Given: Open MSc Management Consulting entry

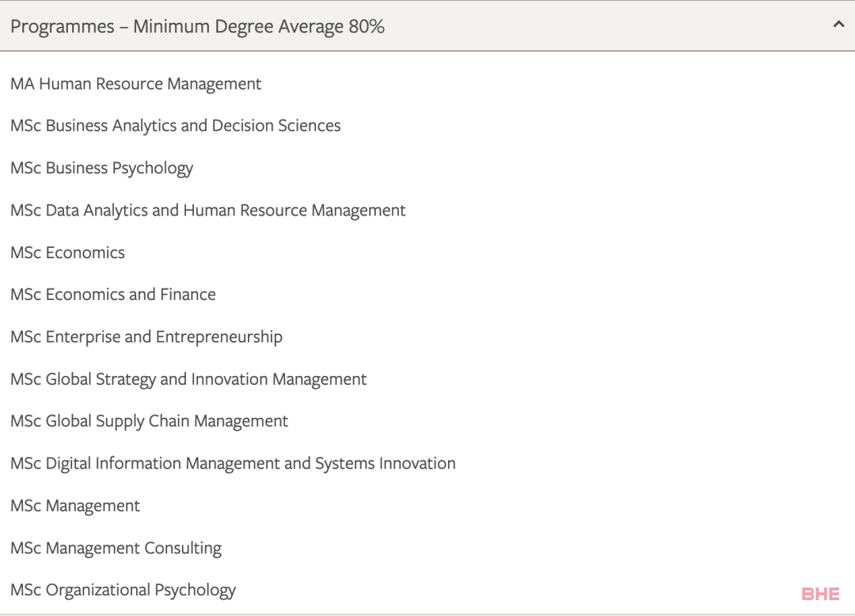Looking at the screenshot, I should pos(116,548).
